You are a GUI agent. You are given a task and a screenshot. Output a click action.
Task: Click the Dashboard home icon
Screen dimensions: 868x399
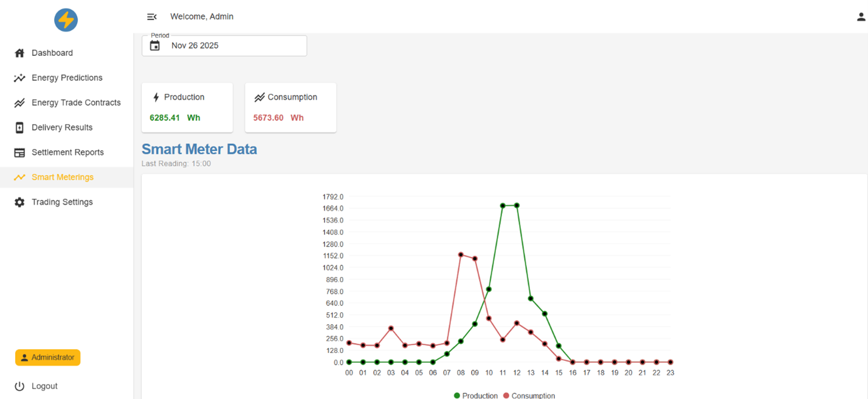[x=19, y=53]
